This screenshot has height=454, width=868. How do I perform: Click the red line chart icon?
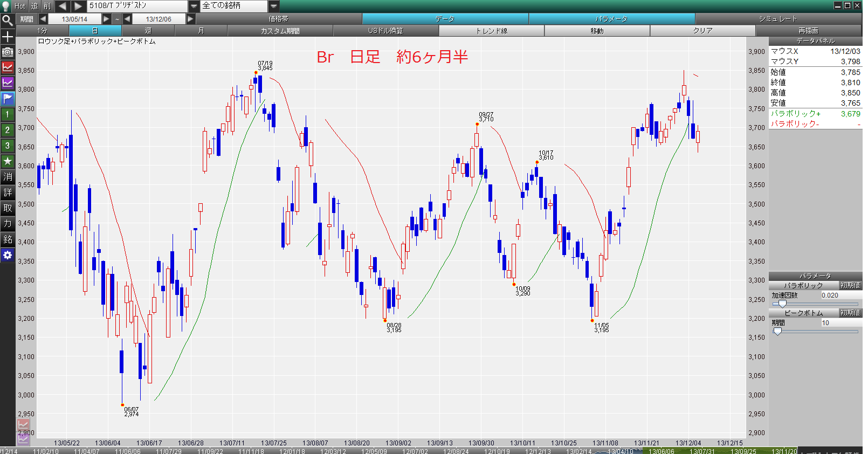[8, 67]
